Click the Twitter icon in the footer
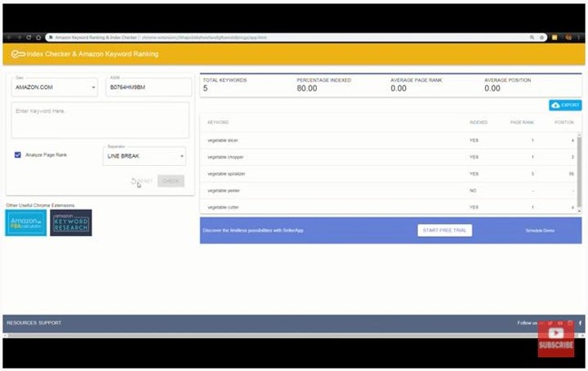588x371 pixels. tap(550, 323)
